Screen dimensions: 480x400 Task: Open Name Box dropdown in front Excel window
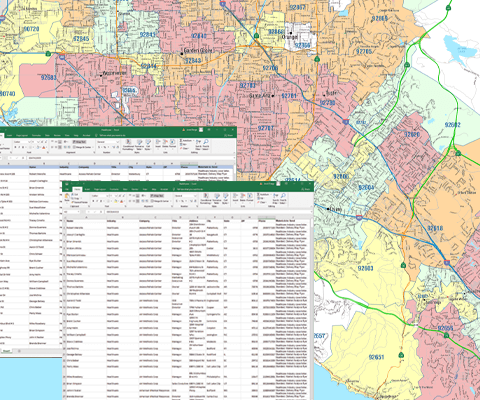pyautogui.click(x=78, y=212)
